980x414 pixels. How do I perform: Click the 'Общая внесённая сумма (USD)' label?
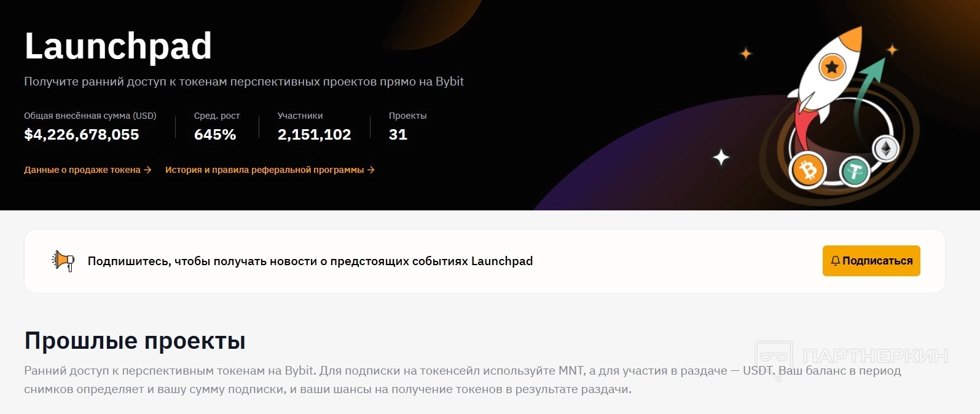point(90,116)
